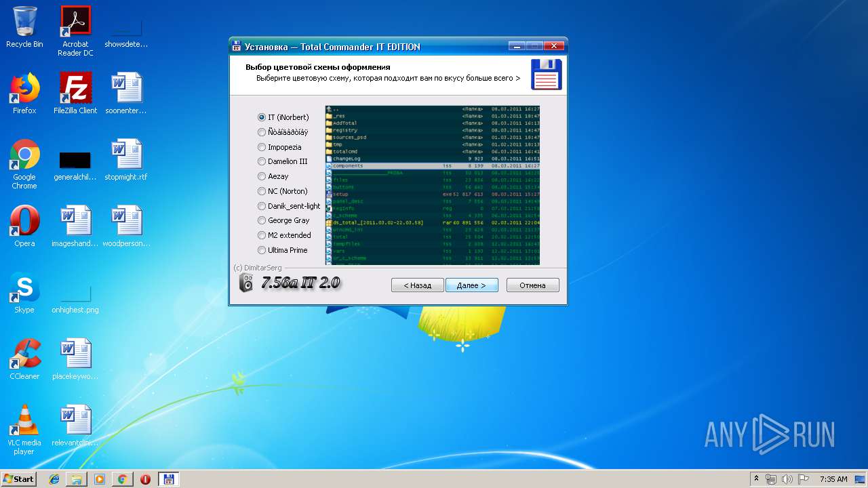Click the Назад back button
Screen dimensions: 868x488
click(x=418, y=285)
